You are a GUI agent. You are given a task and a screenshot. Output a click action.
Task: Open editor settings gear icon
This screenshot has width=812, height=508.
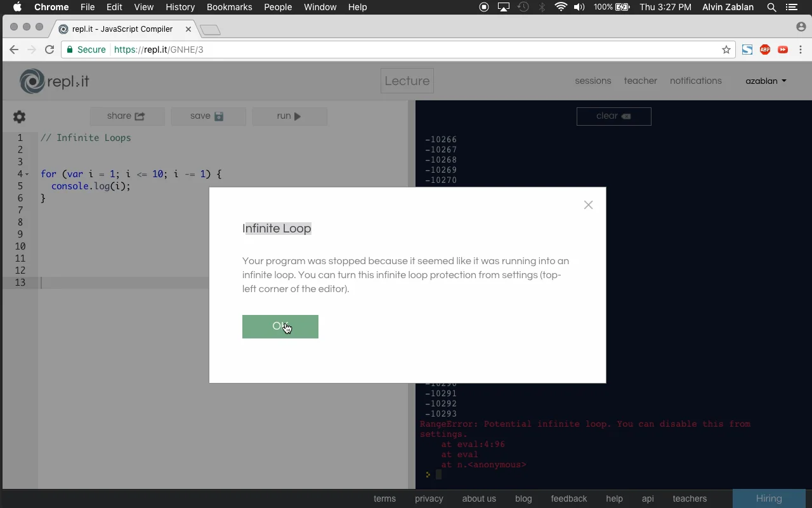click(x=19, y=117)
